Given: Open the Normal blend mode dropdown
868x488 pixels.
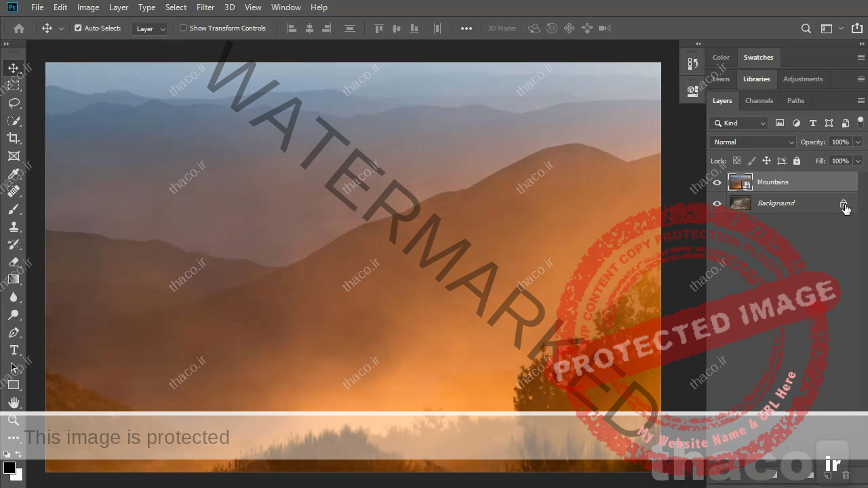Looking at the screenshot, I should click(753, 142).
